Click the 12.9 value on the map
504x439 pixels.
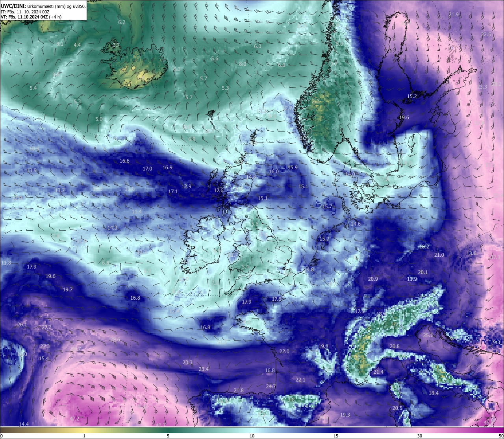coord(186,187)
